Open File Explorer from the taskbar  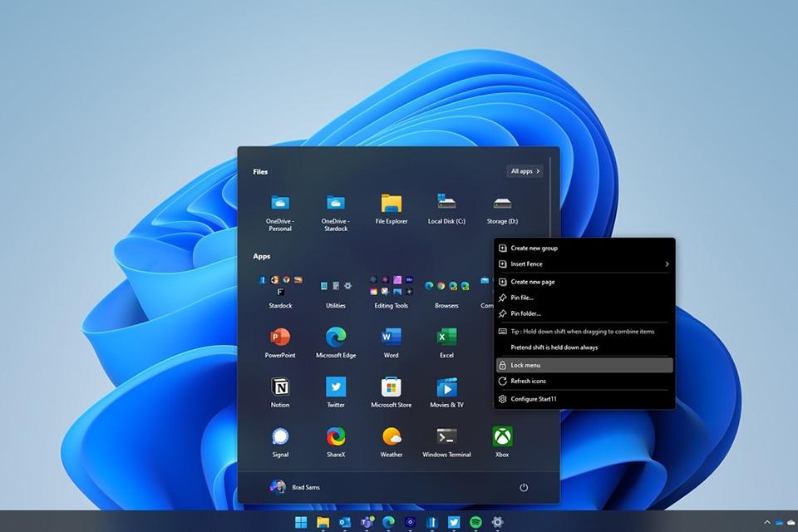[x=323, y=522]
